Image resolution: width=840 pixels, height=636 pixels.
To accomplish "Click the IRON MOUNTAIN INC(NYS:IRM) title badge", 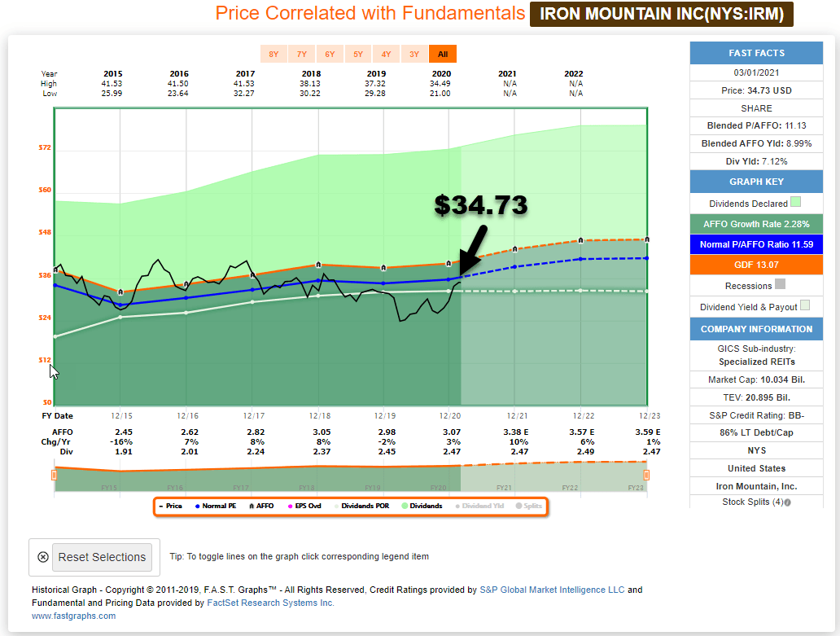I will [x=662, y=14].
